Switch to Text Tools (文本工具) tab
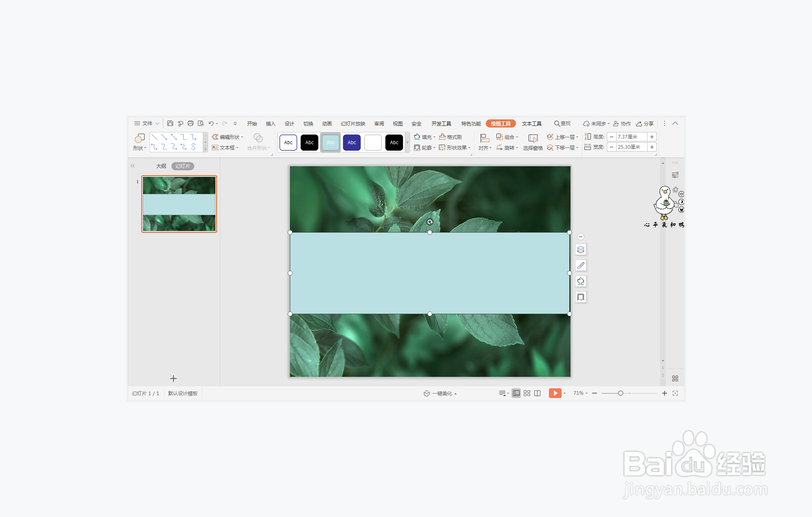 [x=531, y=123]
